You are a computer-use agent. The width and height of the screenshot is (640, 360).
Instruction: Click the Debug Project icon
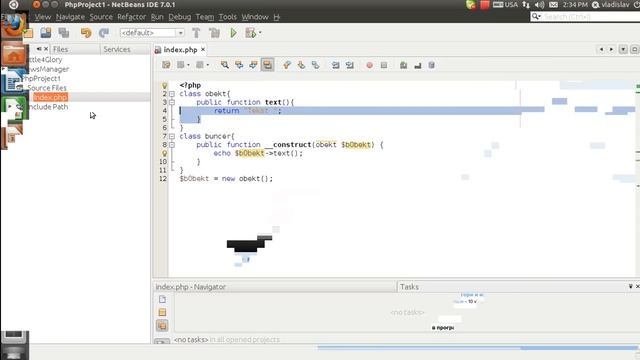tap(250, 33)
